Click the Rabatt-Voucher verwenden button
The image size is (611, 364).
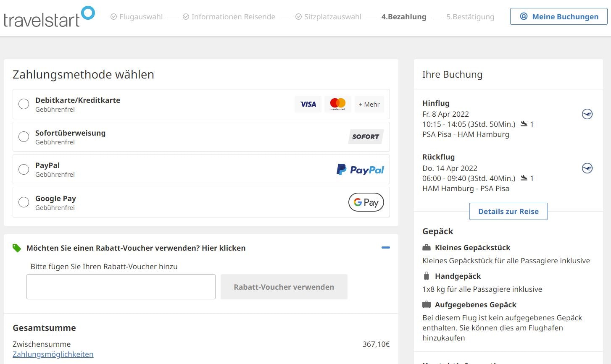284,287
